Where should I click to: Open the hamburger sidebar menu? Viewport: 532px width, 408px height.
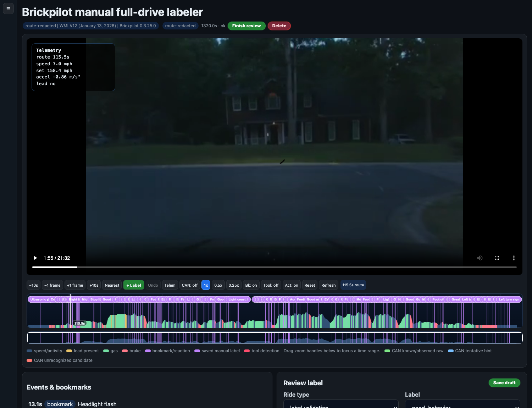tap(8, 9)
